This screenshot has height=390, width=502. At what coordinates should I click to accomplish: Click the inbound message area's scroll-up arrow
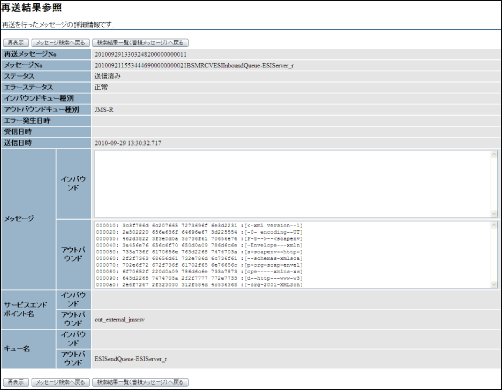coord(494,154)
